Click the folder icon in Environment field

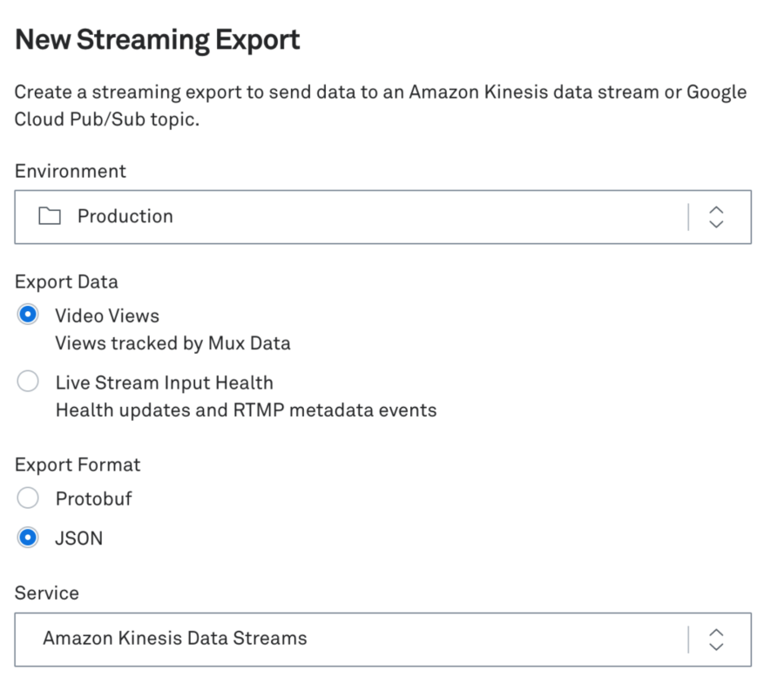pyautogui.click(x=50, y=217)
